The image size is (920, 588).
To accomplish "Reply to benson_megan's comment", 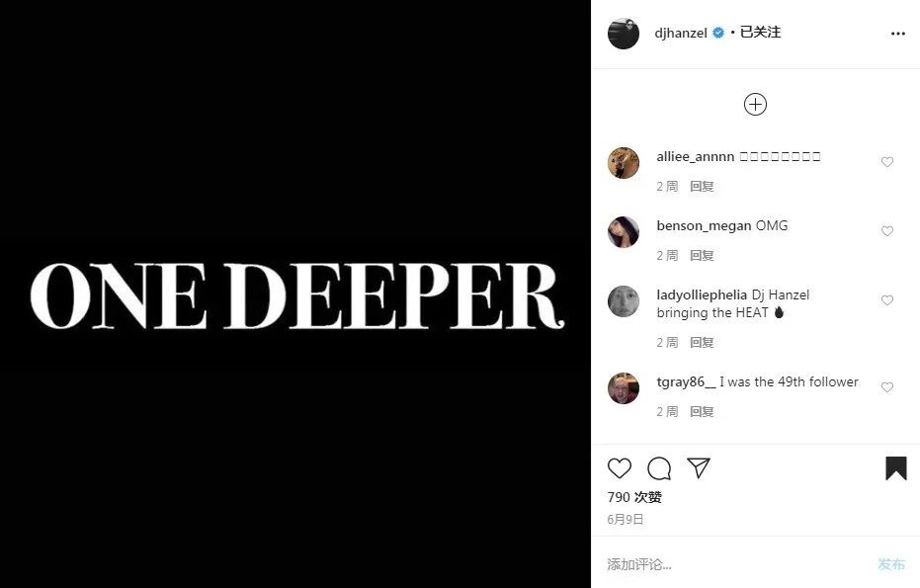I will point(702,255).
